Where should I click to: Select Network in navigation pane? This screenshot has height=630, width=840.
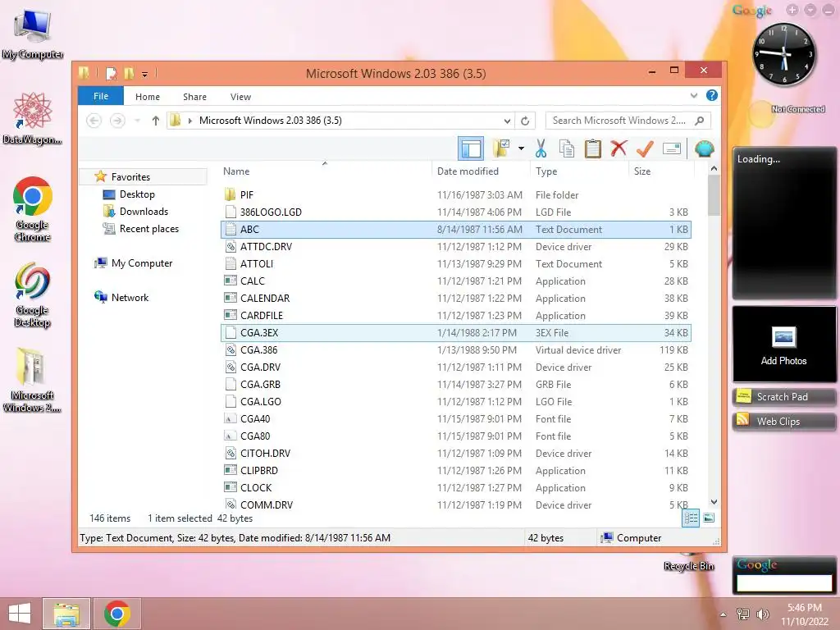pos(130,297)
